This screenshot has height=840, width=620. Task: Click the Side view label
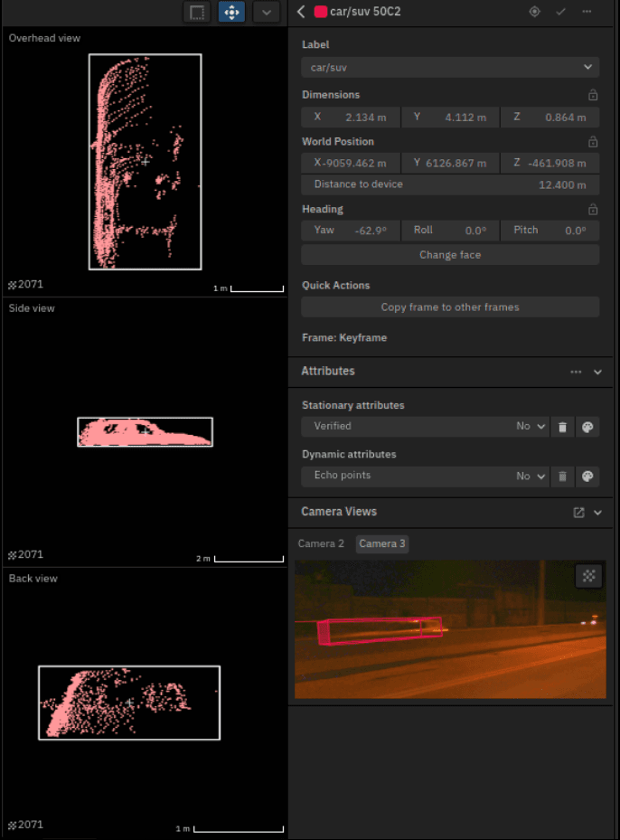pyautogui.click(x=32, y=308)
